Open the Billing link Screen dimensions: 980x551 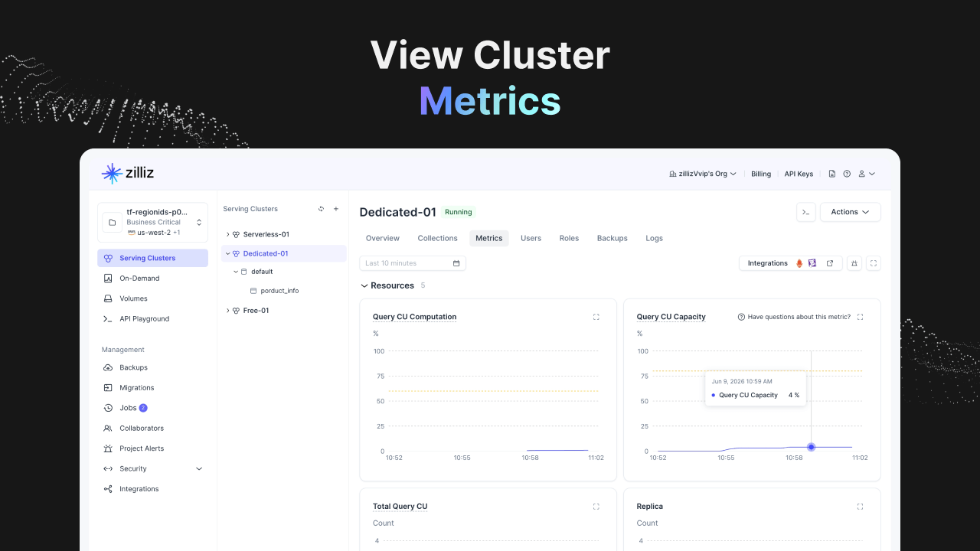(761, 174)
